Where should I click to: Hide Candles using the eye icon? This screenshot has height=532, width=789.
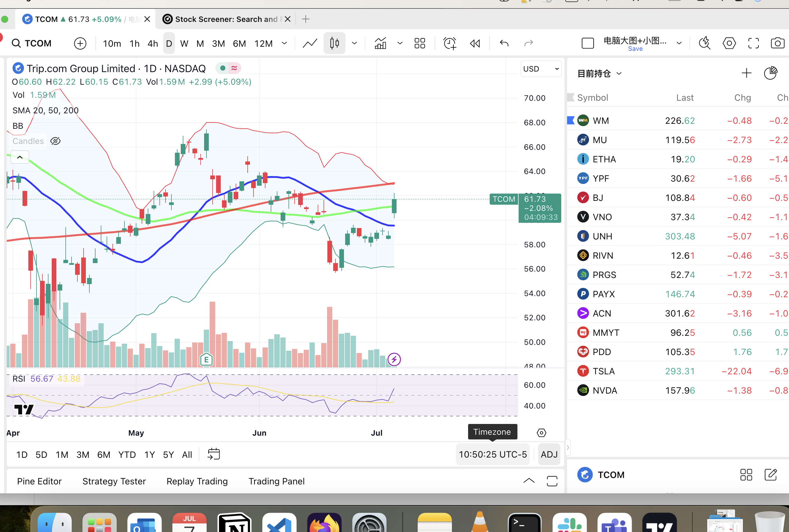tap(55, 141)
